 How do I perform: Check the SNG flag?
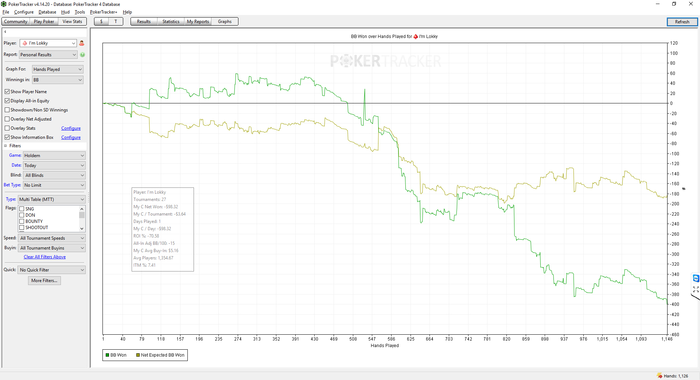tap(21, 209)
